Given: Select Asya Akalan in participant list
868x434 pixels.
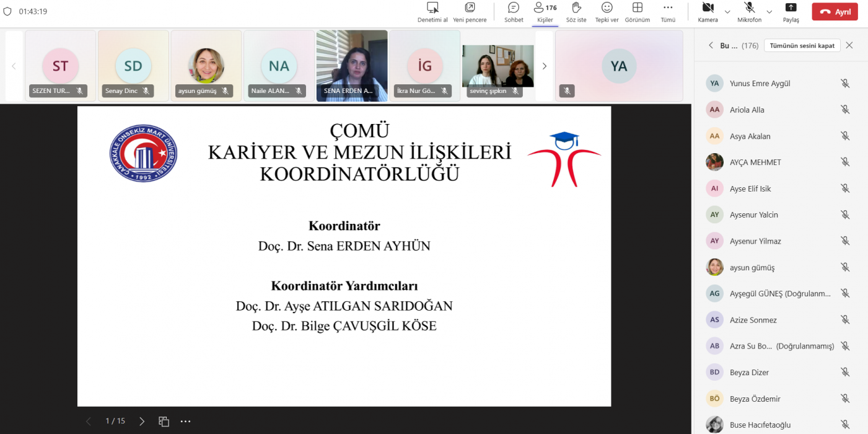Looking at the screenshot, I should [x=750, y=136].
